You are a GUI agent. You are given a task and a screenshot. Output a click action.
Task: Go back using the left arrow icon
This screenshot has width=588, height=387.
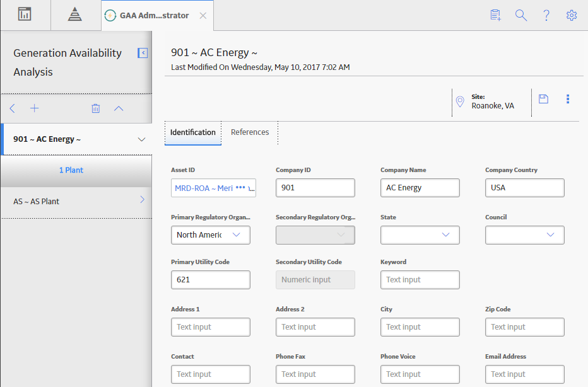pos(13,108)
